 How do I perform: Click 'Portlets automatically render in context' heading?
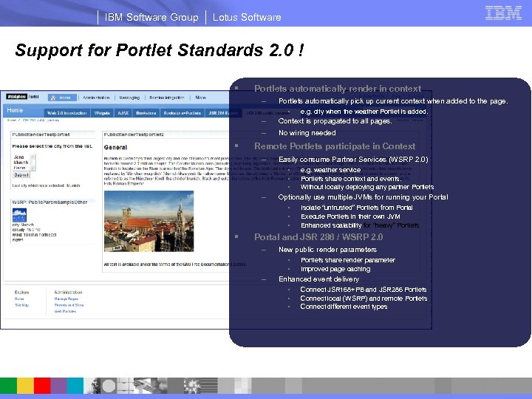point(338,89)
